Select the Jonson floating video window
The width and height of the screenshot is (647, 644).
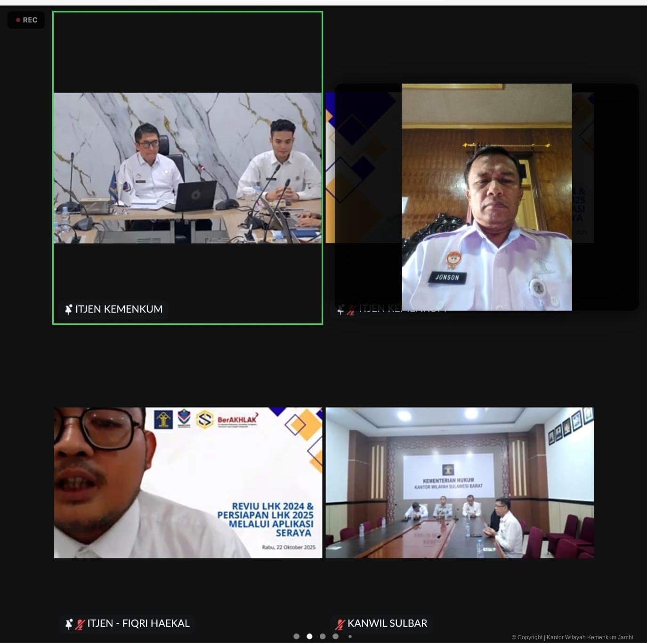pyautogui.click(x=486, y=197)
